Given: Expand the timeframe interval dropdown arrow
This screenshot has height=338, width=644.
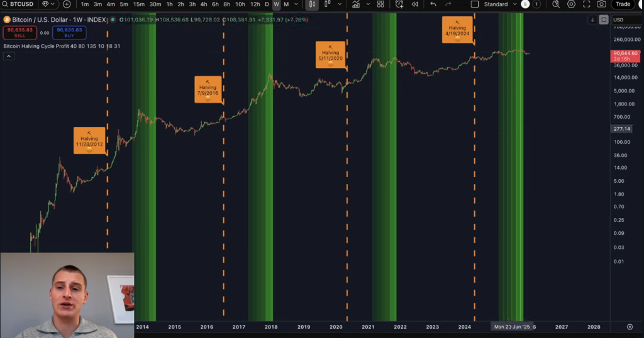Looking at the screenshot, I should click(296, 4).
